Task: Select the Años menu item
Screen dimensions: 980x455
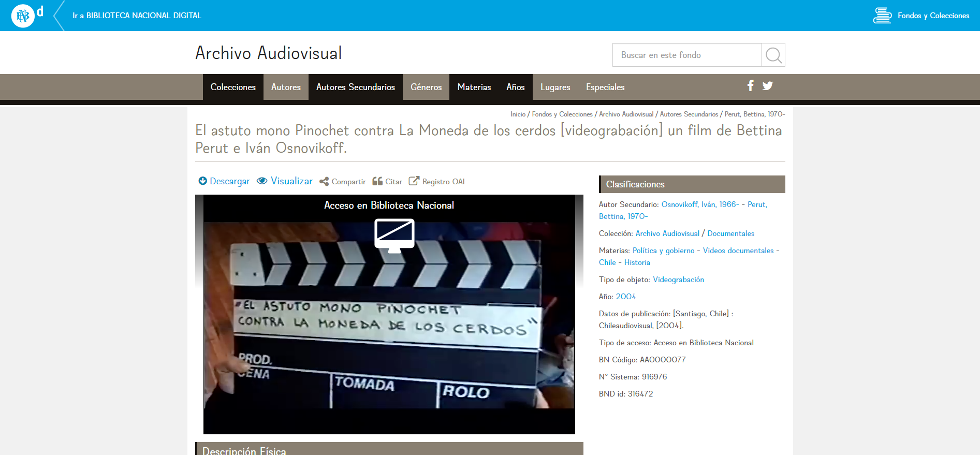Action: (515, 87)
